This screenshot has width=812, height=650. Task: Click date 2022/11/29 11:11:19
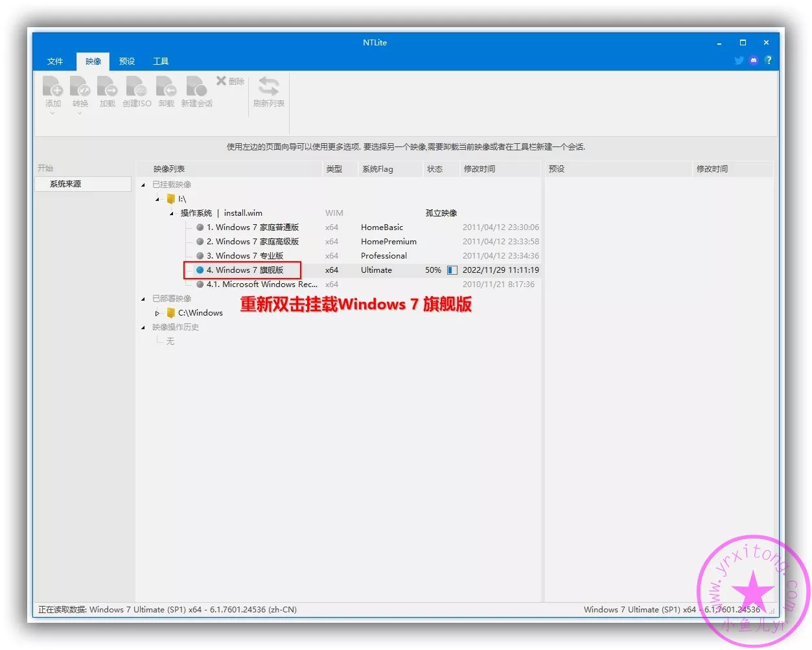coord(500,270)
